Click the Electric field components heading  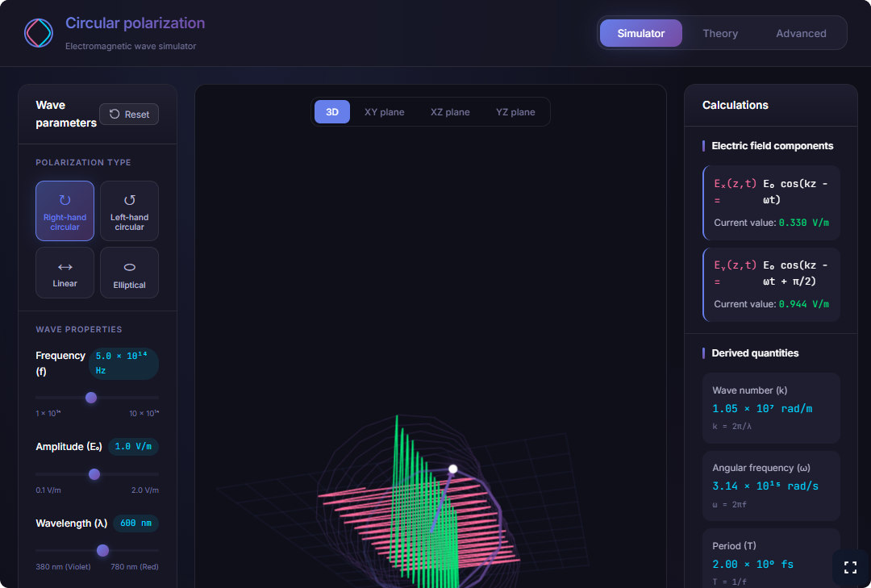[x=772, y=146]
